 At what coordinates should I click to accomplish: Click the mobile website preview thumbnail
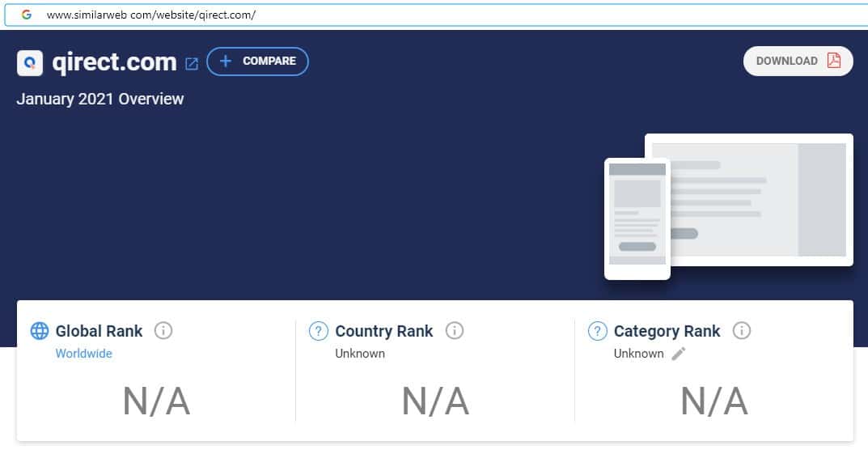[x=637, y=219]
